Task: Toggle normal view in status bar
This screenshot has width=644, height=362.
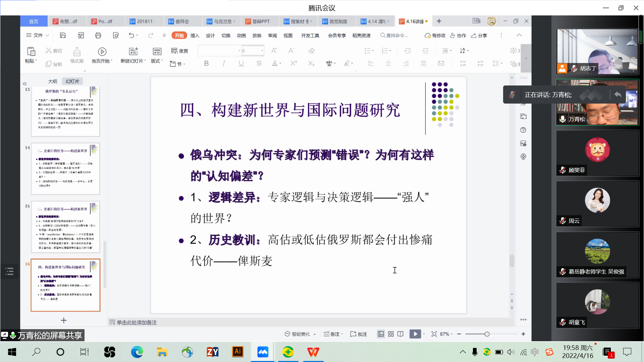Action: (x=381, y=334)
